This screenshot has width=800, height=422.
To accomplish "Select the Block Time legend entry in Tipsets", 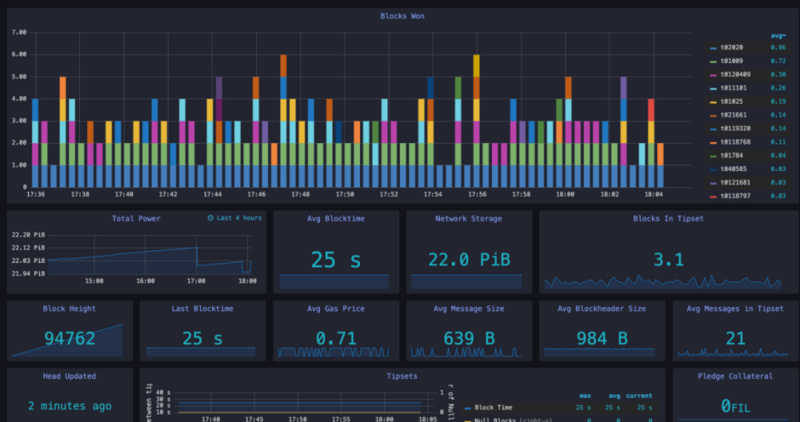I will tap(493, 408).
